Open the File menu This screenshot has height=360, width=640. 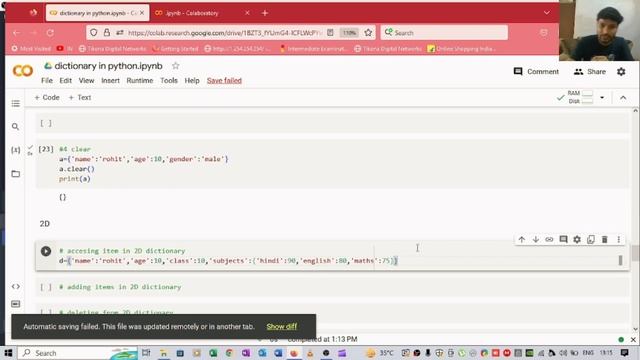click(x=47, y=80)
